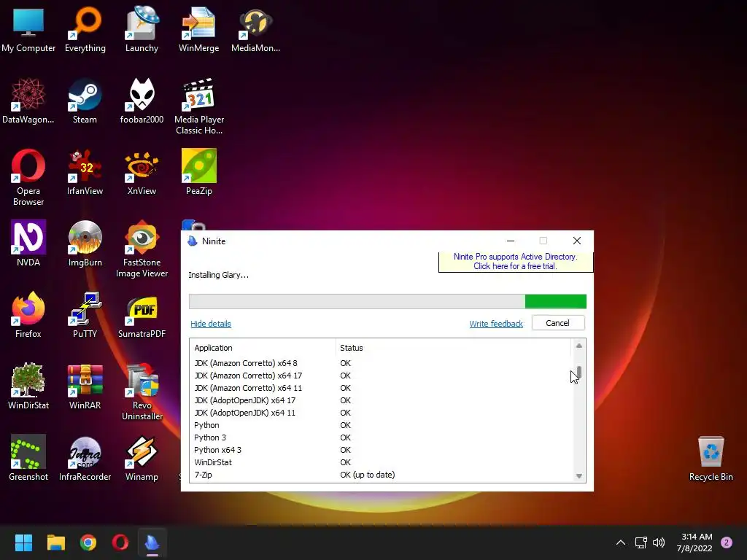Viewport: 747px width, 560px height.
Task: Select the Launchy desktop shortcut
Action: tap(142, 29)
